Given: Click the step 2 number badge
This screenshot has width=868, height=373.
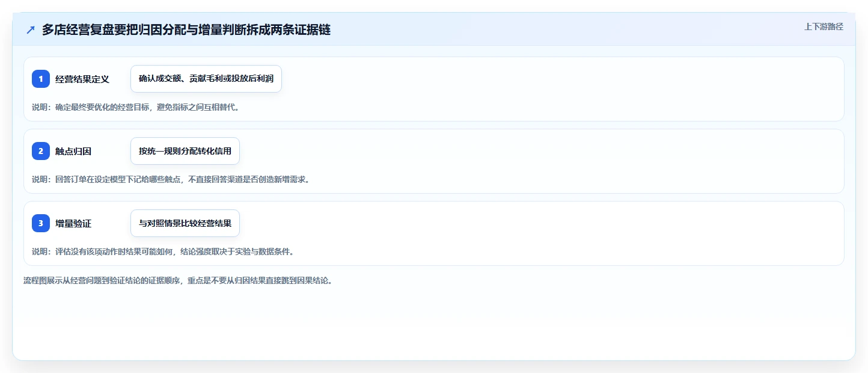Looking at the screenshot, I should point(41,151).
